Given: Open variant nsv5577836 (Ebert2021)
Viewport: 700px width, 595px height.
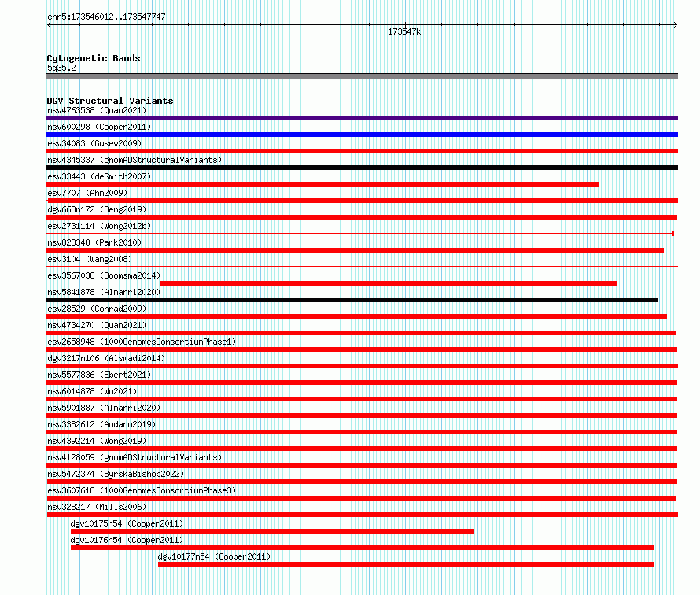Looking at the screenshot, I should click(x=99, y=375).
